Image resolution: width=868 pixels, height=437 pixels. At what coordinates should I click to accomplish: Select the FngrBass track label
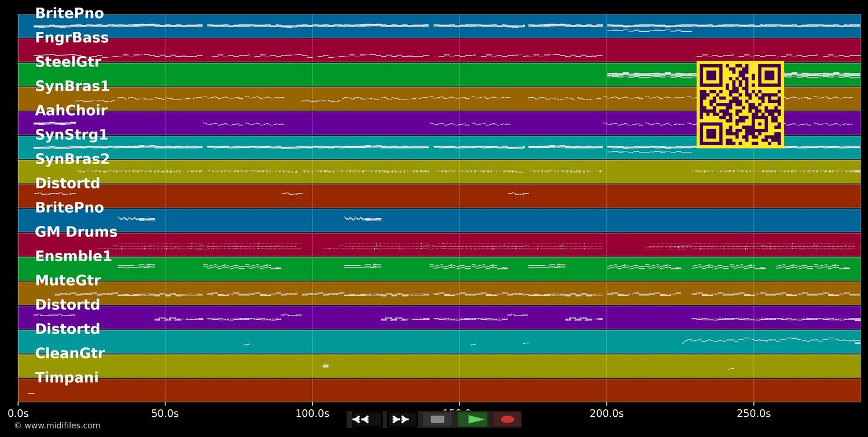point(72,38)
